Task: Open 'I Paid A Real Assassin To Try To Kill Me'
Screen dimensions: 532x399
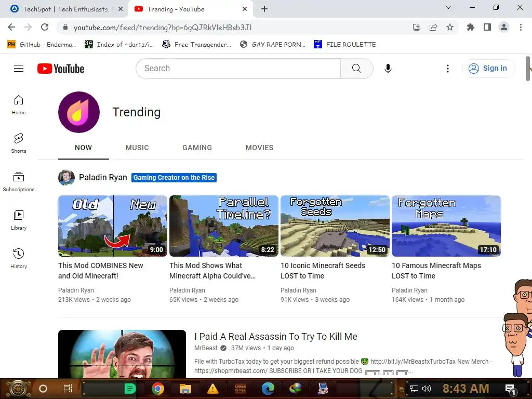Action: (x=276, y=337)
